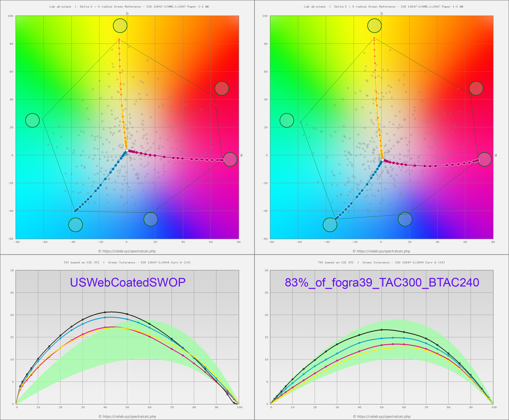509x420 pixels.
Task: Click the white paper point in right ab-plane chart
Action: (x=382, y=160)
